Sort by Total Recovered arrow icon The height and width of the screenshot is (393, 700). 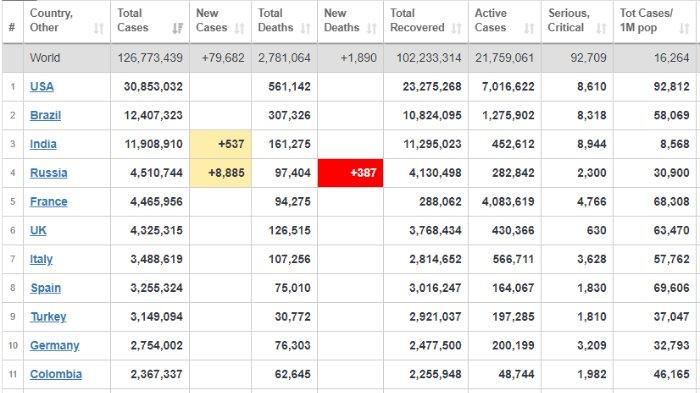[x=456, y=29]
